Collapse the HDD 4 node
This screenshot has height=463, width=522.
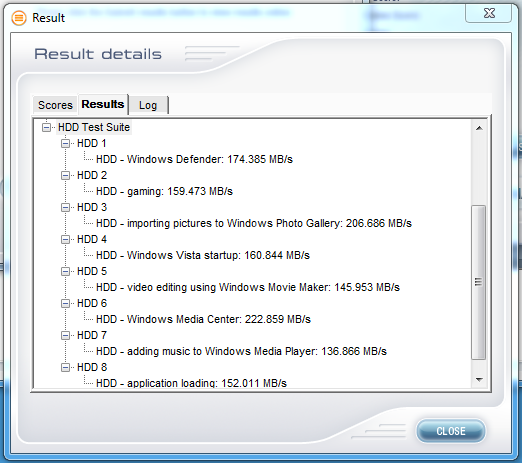(x=65, y=239)
